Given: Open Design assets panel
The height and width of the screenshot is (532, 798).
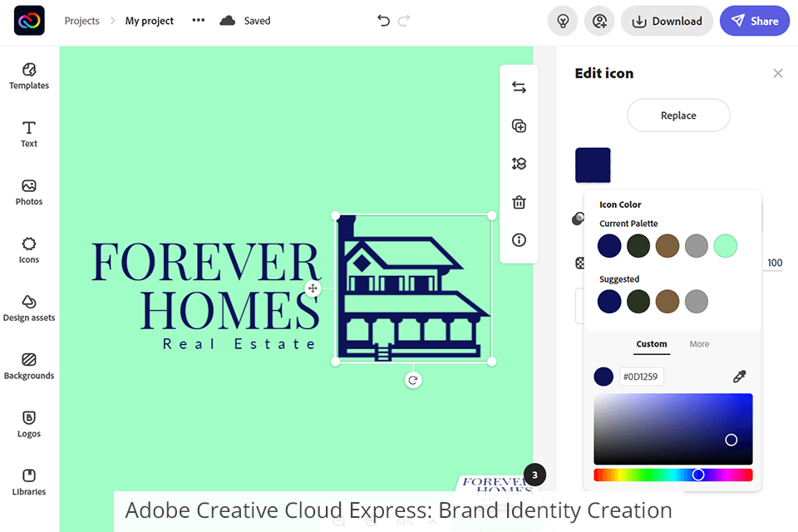Looking at the screenshot, I should click(29, 308).
